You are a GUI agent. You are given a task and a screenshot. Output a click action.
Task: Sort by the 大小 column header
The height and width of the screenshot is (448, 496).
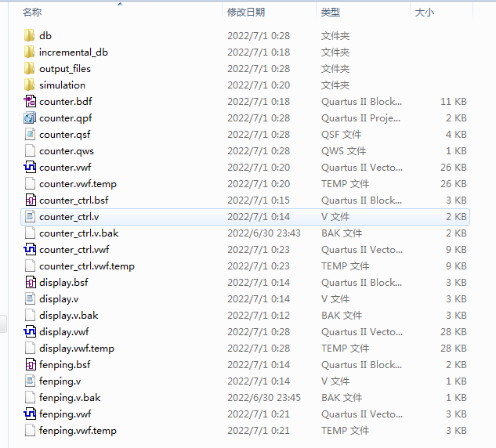[x=425, y=13]
